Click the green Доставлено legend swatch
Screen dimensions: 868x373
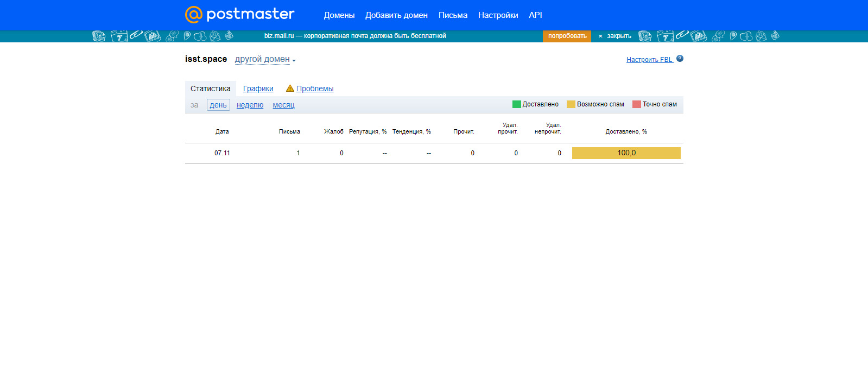[x=516, y=104]
